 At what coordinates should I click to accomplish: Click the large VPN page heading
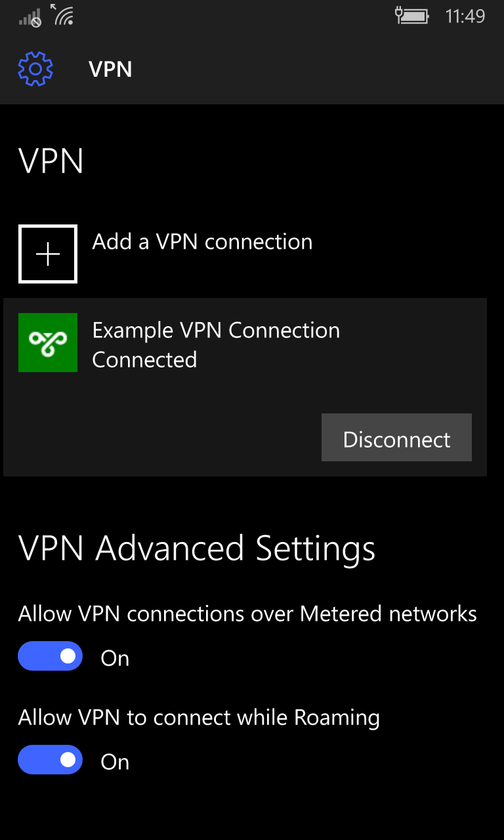click(51, 161)
